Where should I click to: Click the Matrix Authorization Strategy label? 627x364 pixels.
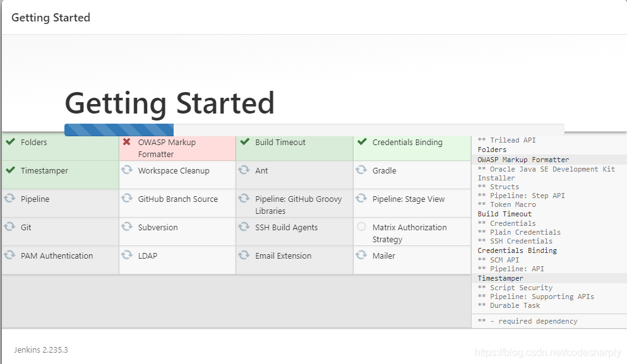point(409,233)
